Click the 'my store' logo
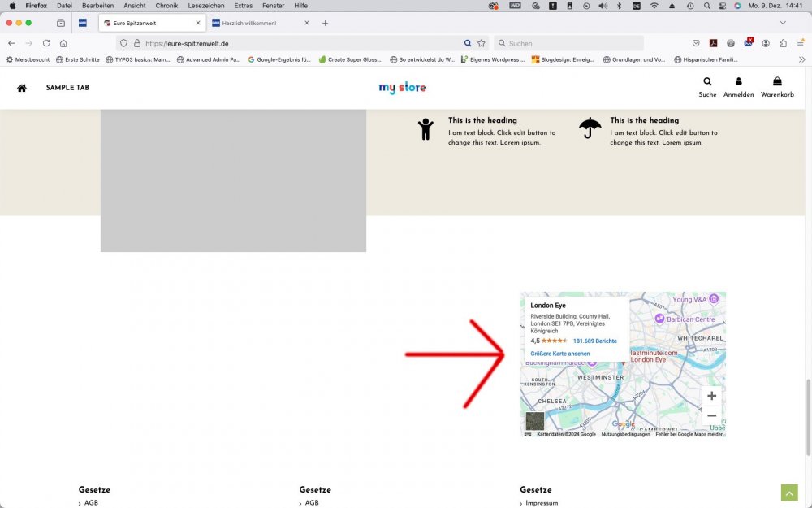 click(x=402, y=87)
